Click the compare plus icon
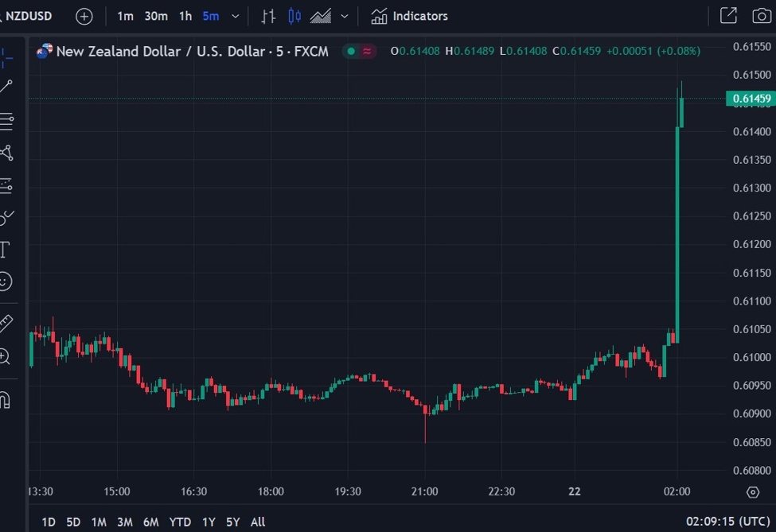 pos(84,16)
